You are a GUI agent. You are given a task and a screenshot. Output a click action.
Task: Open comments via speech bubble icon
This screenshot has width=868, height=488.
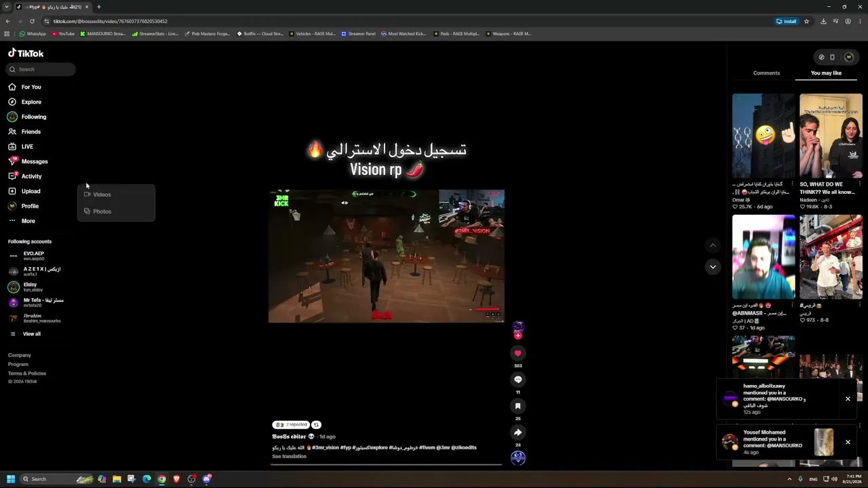(x=517, y=380)
